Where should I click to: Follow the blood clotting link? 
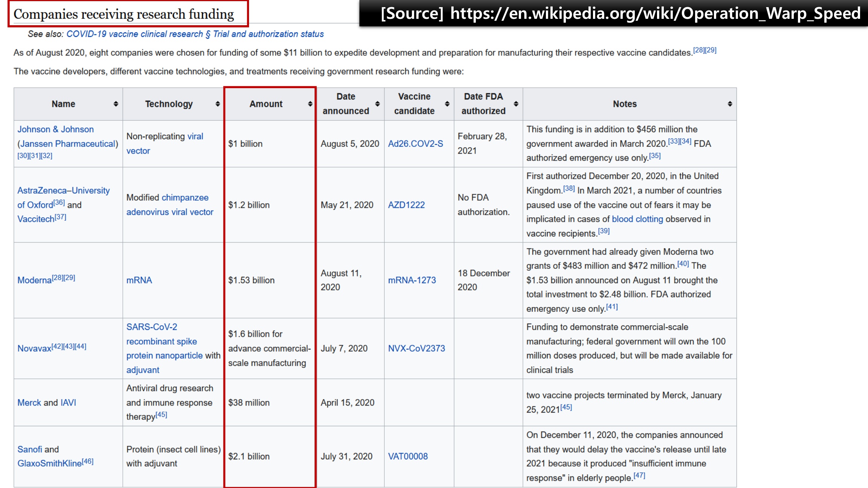637,219
